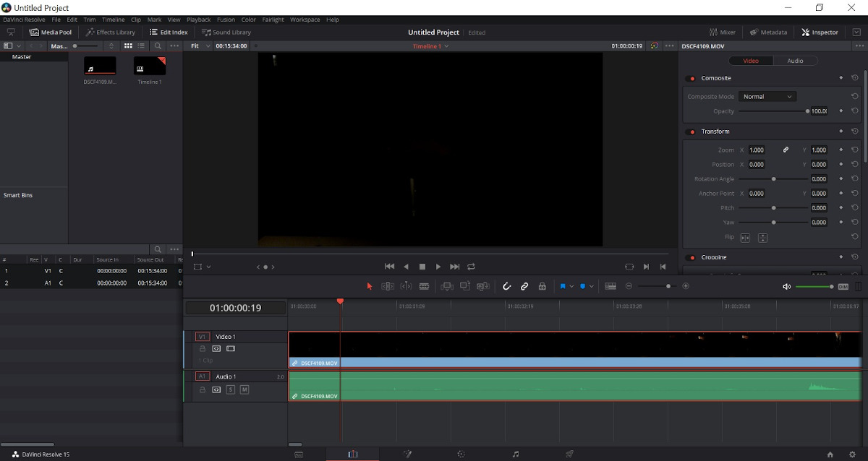Image resolution: width=868 pixels, height=461 pixels.
Task: Open the viewer Fit zoom dropdown
Action: (x=199, y=46)
